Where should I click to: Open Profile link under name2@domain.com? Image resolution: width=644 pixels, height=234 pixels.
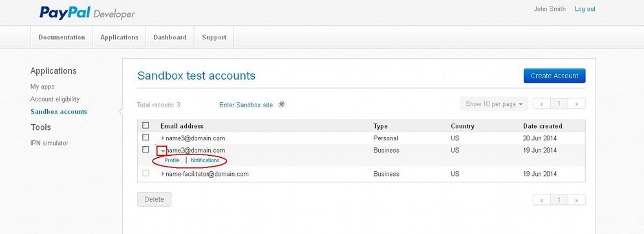pyautogui.click(x=172, y=160)
